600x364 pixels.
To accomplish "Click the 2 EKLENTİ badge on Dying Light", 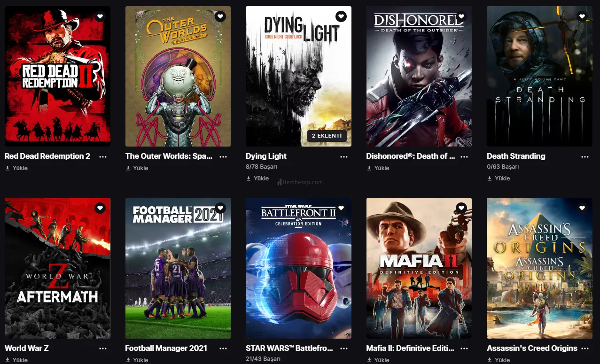I will coord(327,136).
